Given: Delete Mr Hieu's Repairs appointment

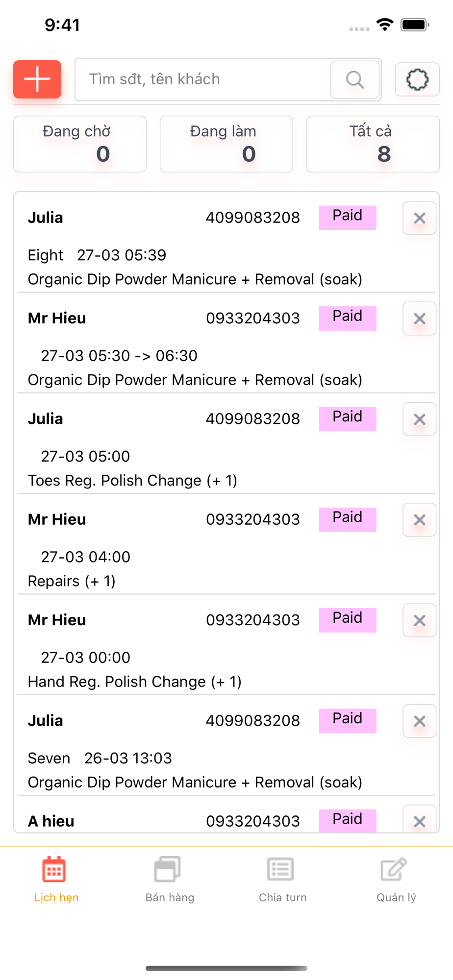Looking at the screenshot, I should tap(419, 520).
